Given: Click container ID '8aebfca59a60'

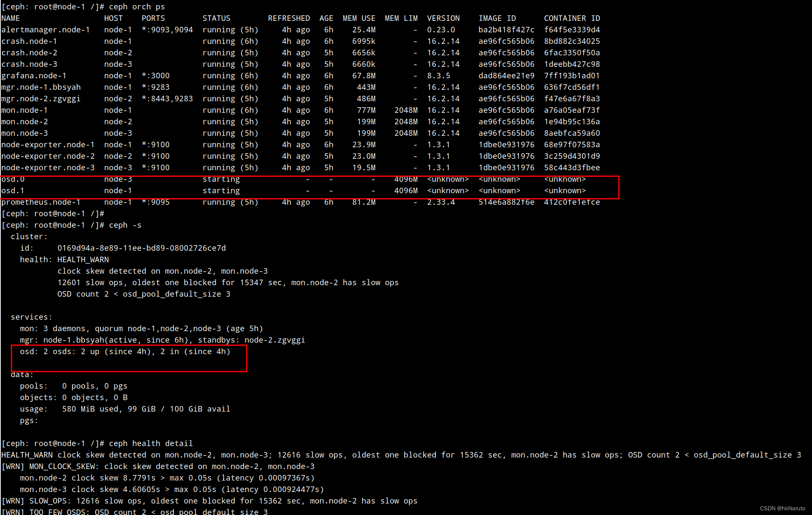Looking at the screenshot, I should tap(572, 133).
